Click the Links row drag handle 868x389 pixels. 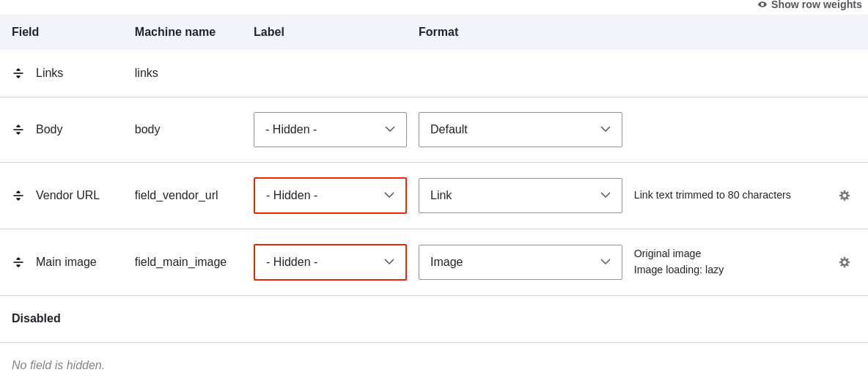point(18,73)
